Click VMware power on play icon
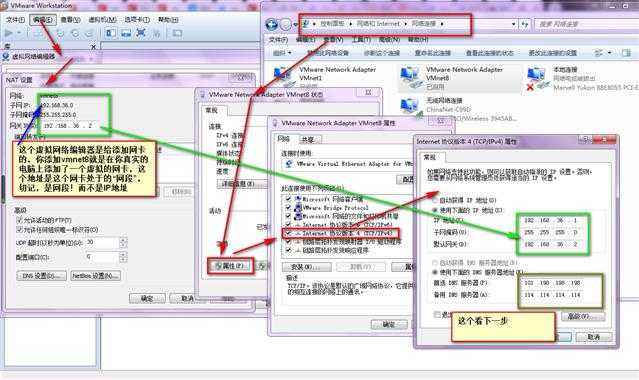 [8, 33]
